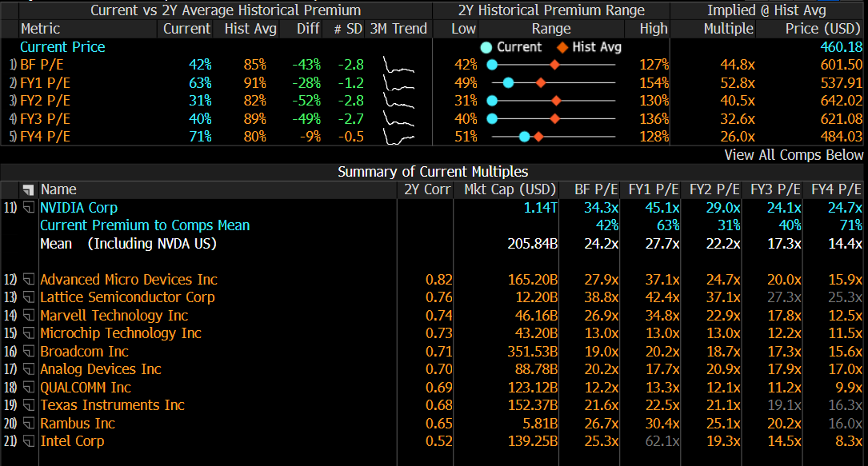Sort by Mkt Cap (USD) column header

(510, 189)
